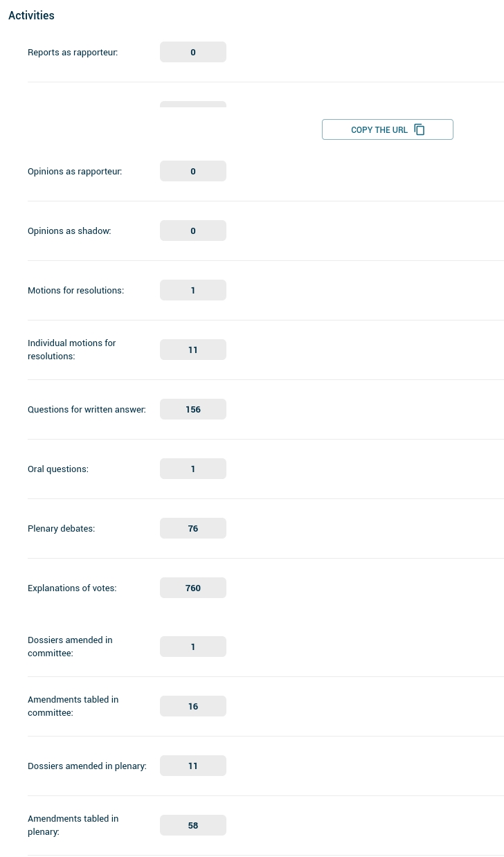Viewport: 504px width, 857px height.
Task: Click the Dossiers amended in plenary count
Action: (193, 766)
